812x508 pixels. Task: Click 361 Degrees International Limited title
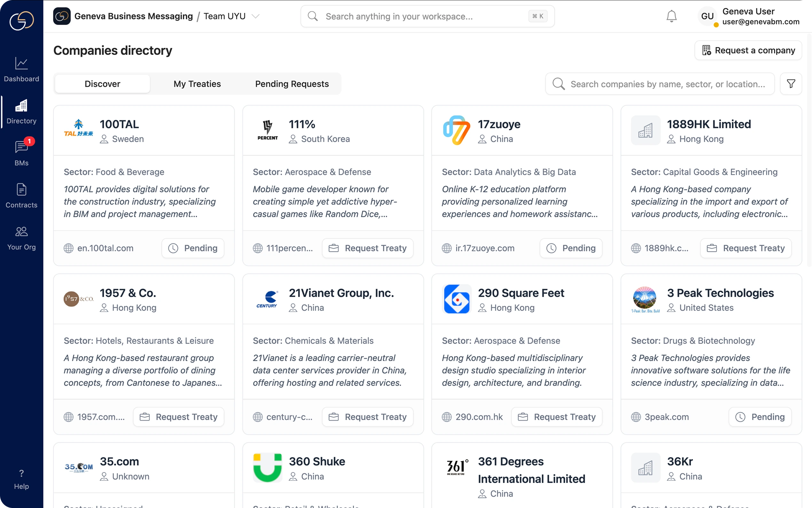pyautogui.click(x=531, y=470)
